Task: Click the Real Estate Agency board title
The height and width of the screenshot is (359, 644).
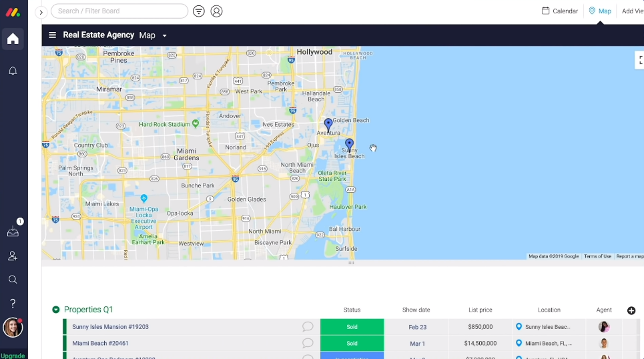Action: (x=99, y=35)
